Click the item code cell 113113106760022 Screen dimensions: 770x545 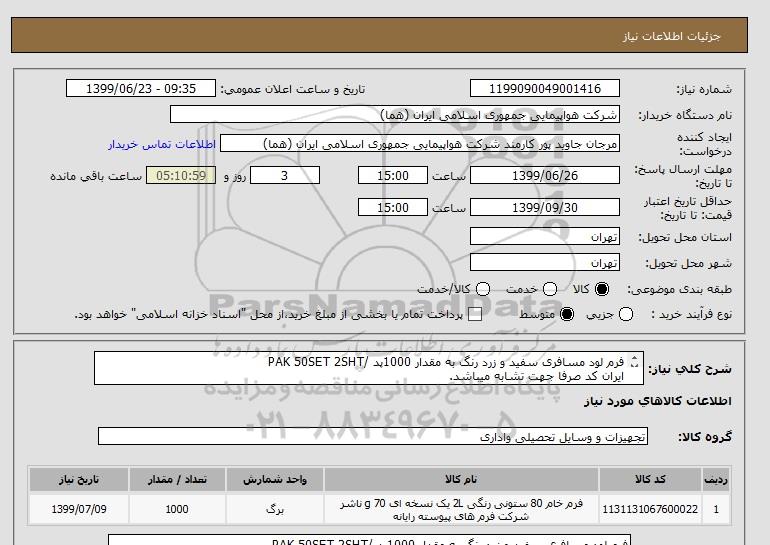pos(650,510)
